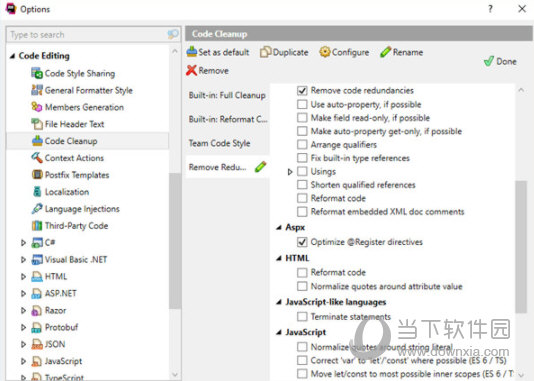Screen dimensions: 534x381
Task: Expand the HTML node in left tree
Action: click(23, 276)
